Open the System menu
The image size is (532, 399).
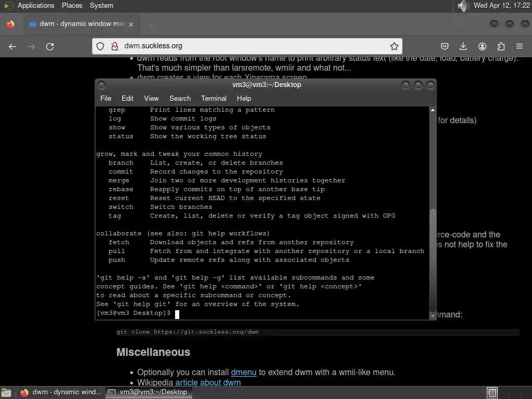point(101,5)
